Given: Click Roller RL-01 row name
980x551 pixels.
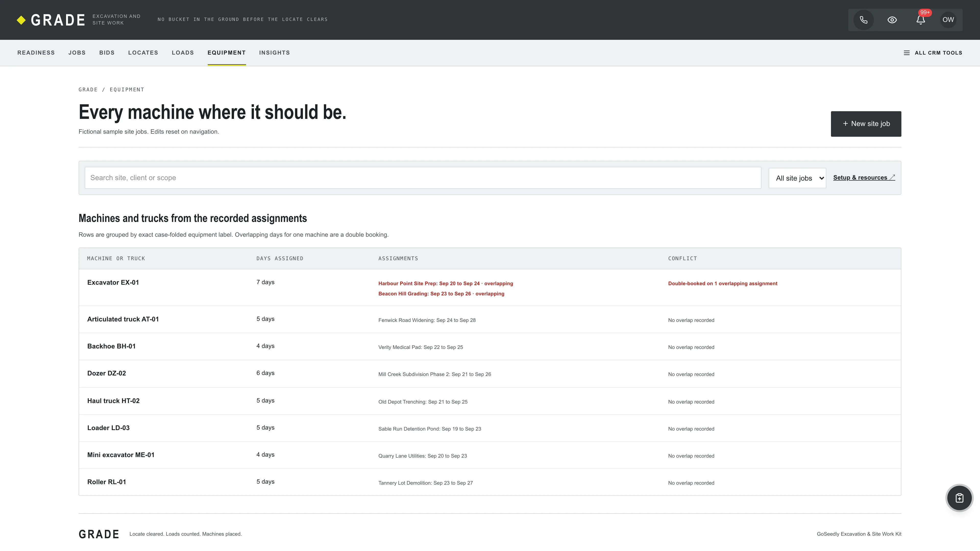Looking at the screenshot, I should coord(106,482).
